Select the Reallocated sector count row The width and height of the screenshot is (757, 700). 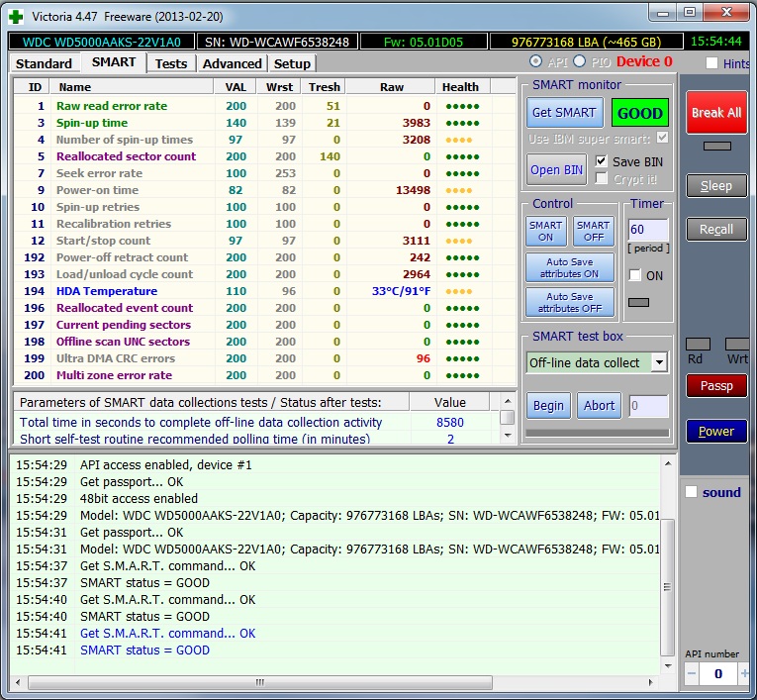point(264,156)
